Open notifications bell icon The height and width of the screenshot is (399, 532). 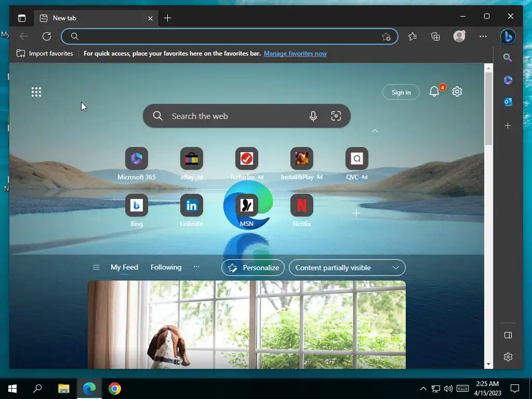point(434,91)
